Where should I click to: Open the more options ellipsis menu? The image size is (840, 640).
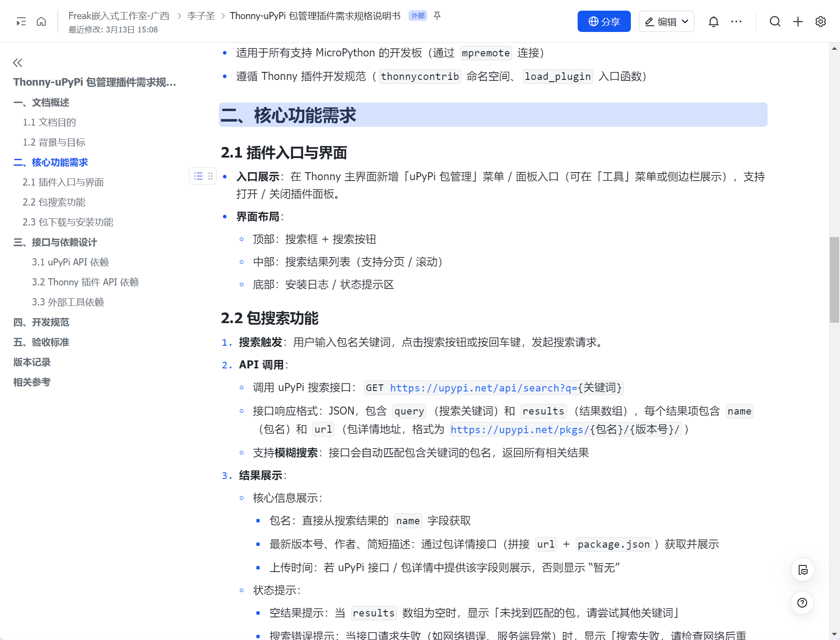click(x=736, y=21)
